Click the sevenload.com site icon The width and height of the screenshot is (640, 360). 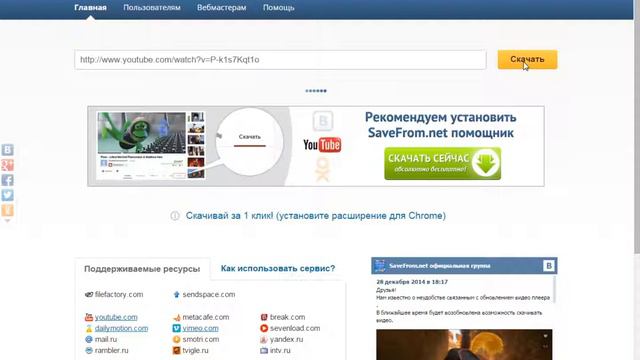(x=264, y=328)
